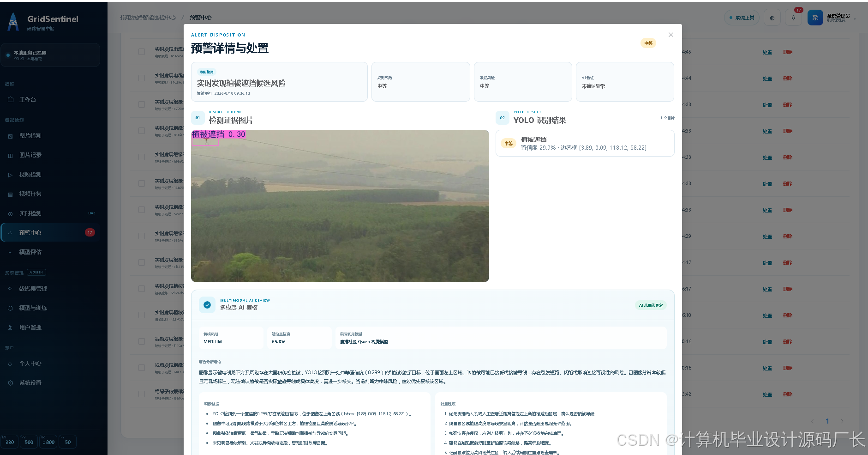
Task: Click the 65.0% confidence value
Action: coord(278,342)
